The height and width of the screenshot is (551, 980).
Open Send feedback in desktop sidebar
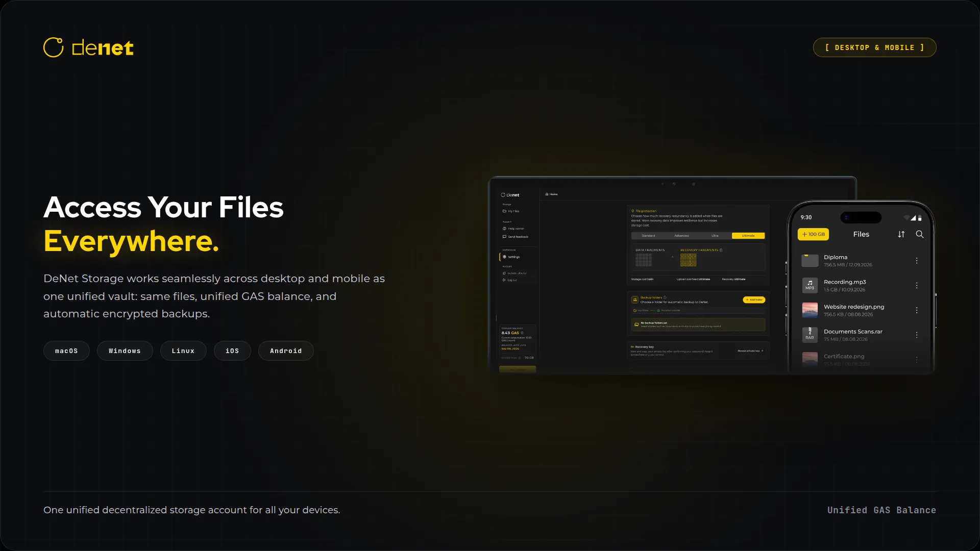(516, 237)
